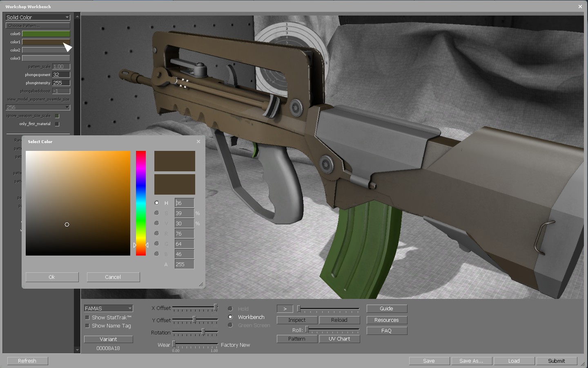Select the B radio button
The image size is (588, 368).
point(156,254)
